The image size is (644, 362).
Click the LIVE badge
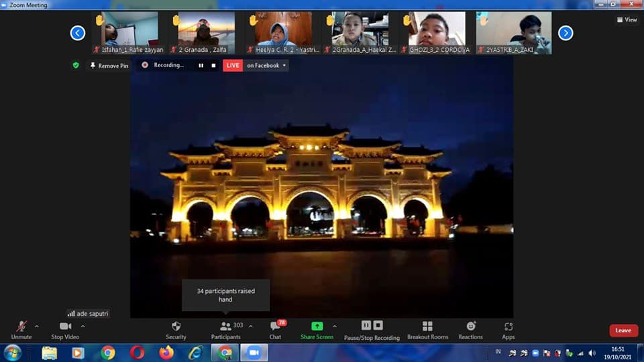(233, 65)
